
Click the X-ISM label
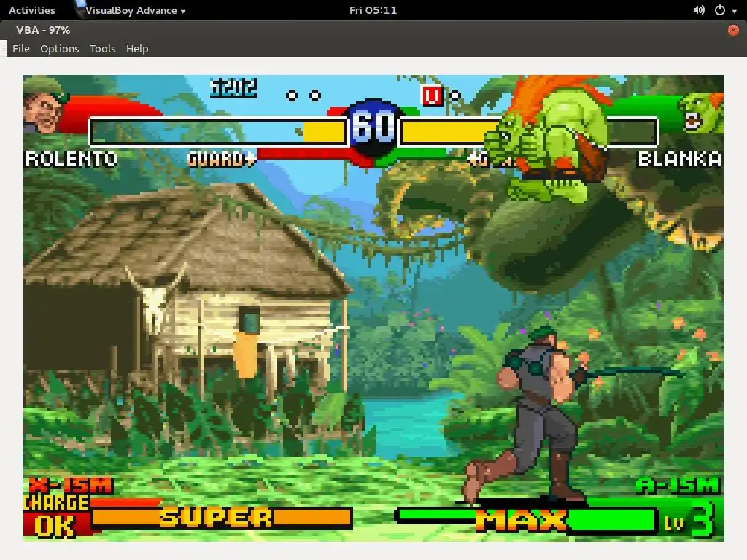pos(71,486)
